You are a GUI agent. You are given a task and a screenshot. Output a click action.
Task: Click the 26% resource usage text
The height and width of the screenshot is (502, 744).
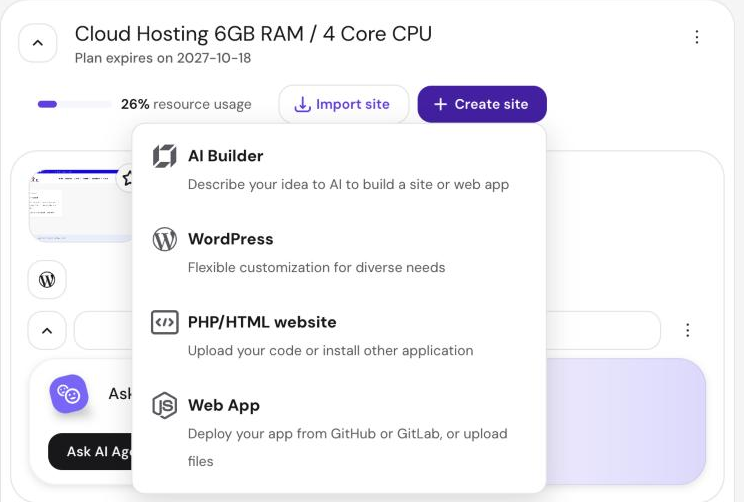186,104
